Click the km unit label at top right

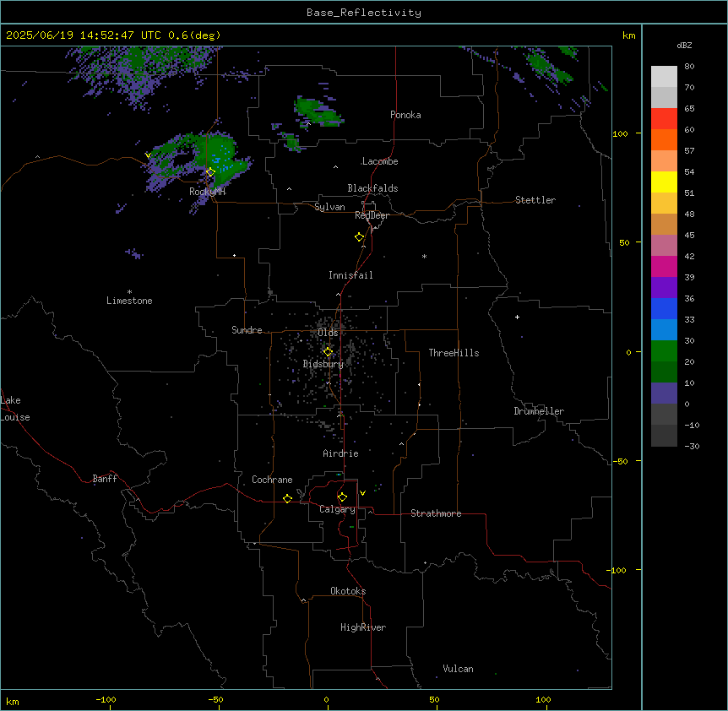(x=628, y=35)
